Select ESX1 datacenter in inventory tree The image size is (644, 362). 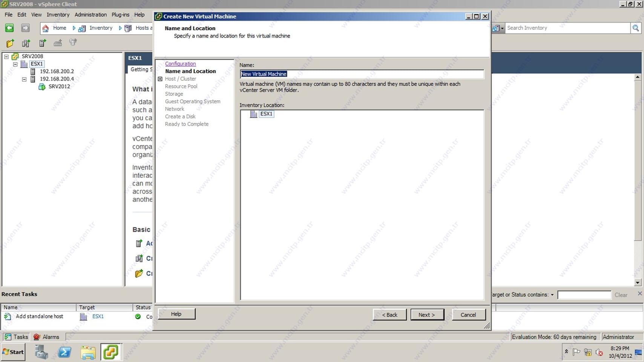coord(37,64)
